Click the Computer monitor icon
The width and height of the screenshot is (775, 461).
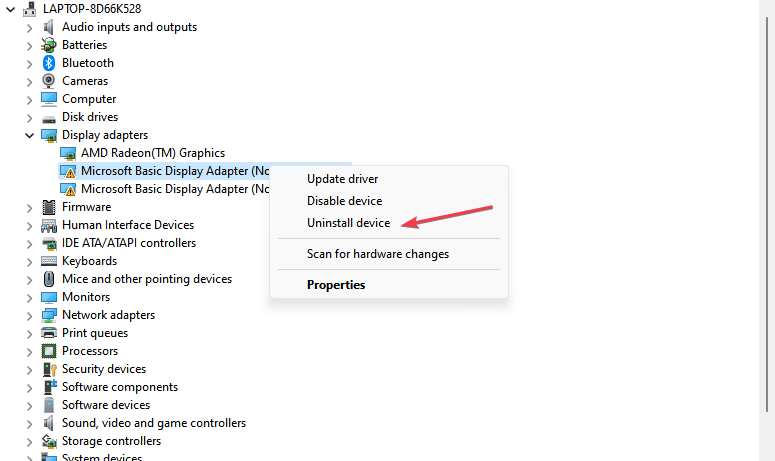tap(48, 99)
